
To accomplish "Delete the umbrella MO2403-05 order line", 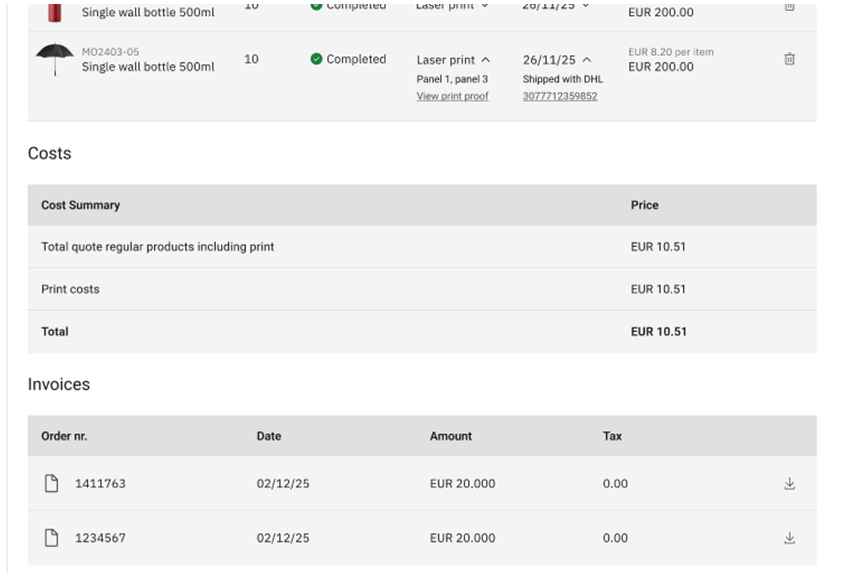I will pyautogui.click(x=789, y=59).
